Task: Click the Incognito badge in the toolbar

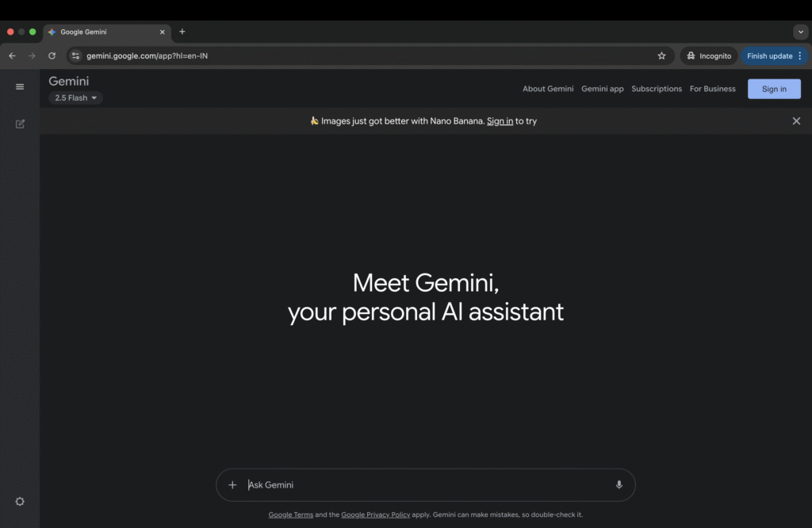Action: (x=708, y=55)
